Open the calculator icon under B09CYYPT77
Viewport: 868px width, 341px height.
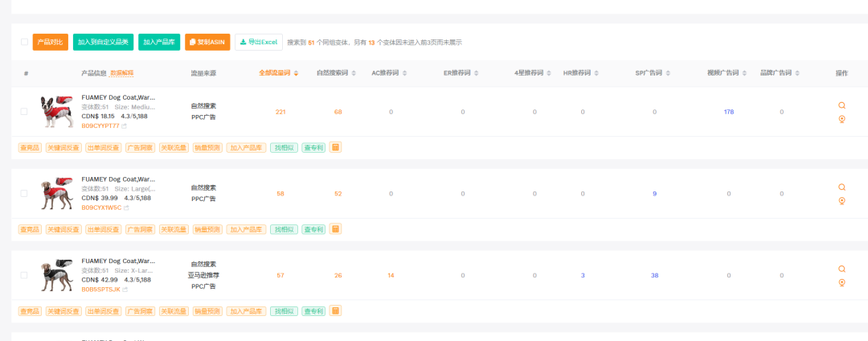point(335,147)
